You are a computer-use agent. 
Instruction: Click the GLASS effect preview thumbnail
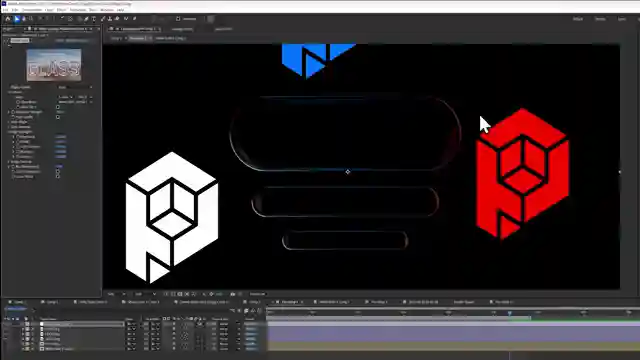coord(54,65)
